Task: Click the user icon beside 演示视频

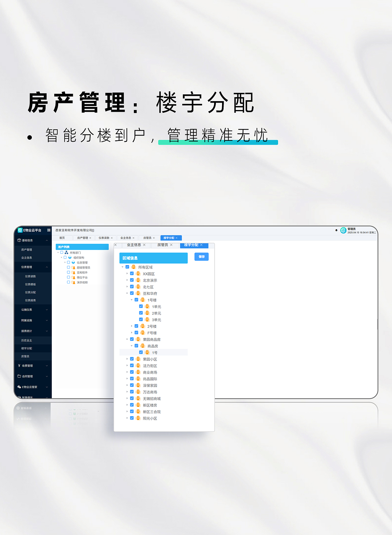Action: (x=73, y=282)
